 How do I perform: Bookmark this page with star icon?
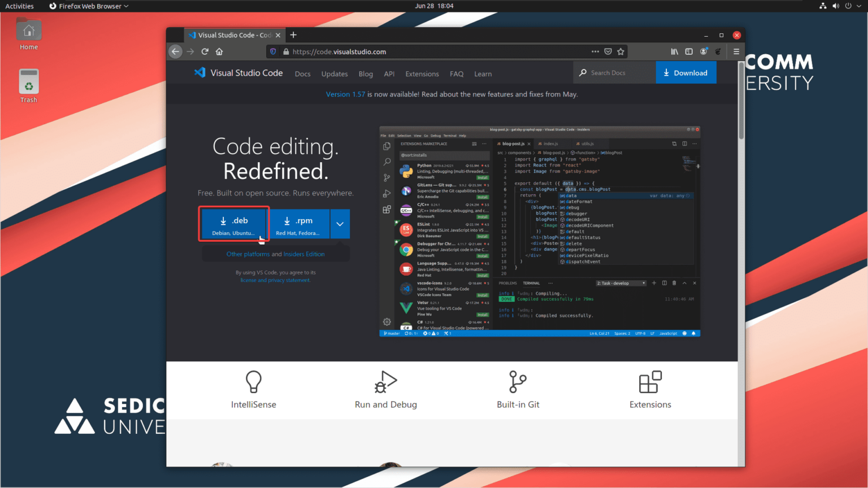point(620,51)
